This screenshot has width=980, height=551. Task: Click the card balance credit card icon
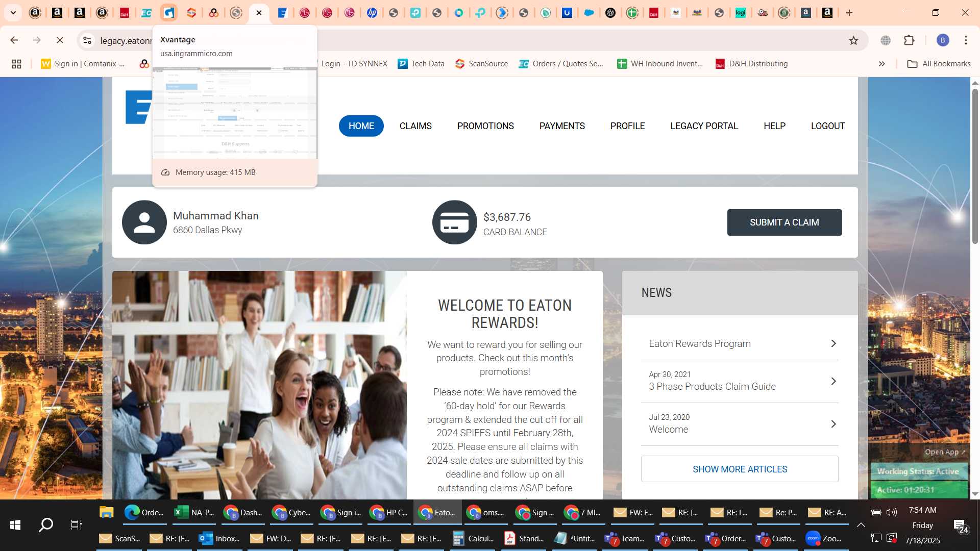click(455, 222)
